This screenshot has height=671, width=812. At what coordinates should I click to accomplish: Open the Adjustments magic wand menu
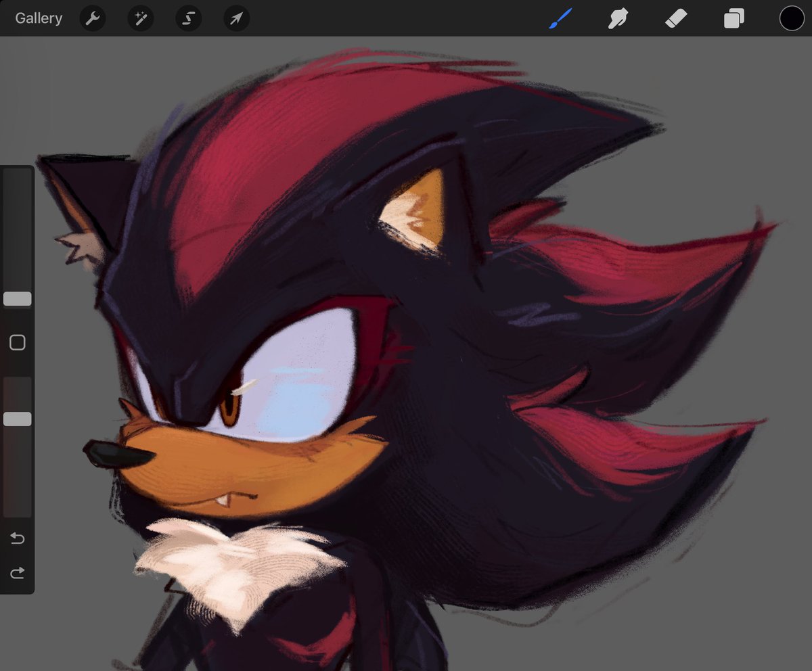pyautogui.click(x=141, y=18)
